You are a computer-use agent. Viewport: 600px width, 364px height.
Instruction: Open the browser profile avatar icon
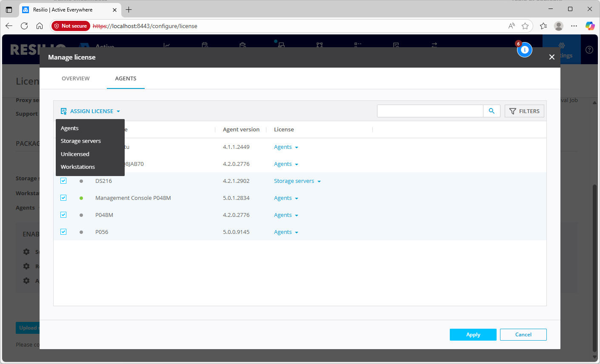559,26
